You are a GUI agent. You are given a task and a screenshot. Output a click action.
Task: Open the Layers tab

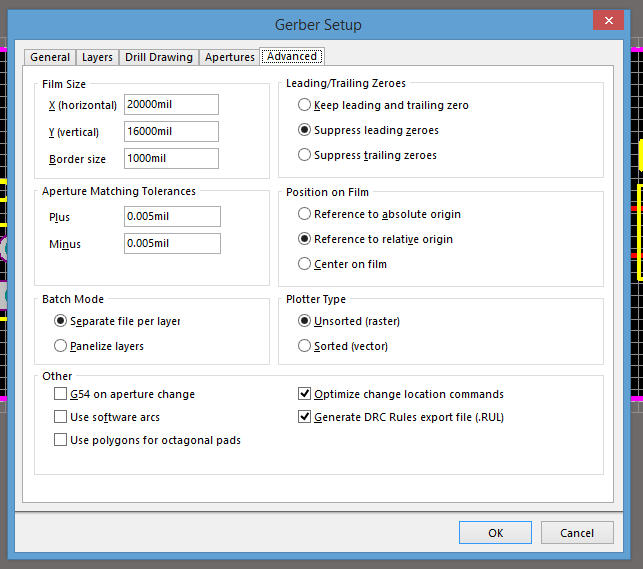coord(97,57)
